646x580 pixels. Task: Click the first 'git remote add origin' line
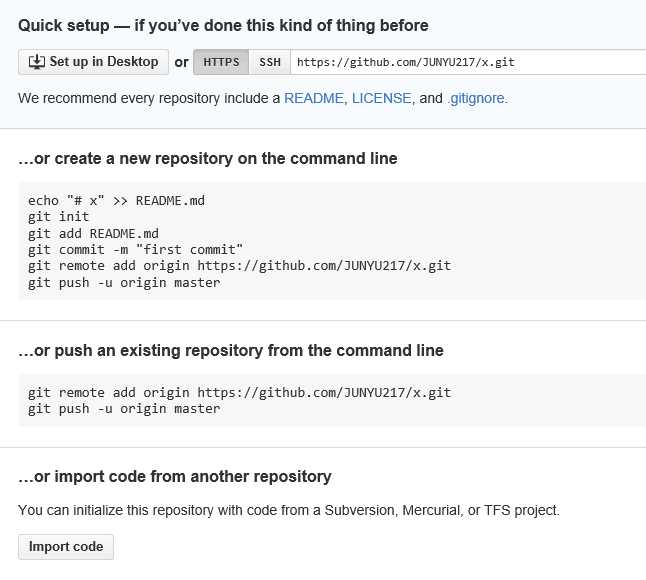coord(239,266)
